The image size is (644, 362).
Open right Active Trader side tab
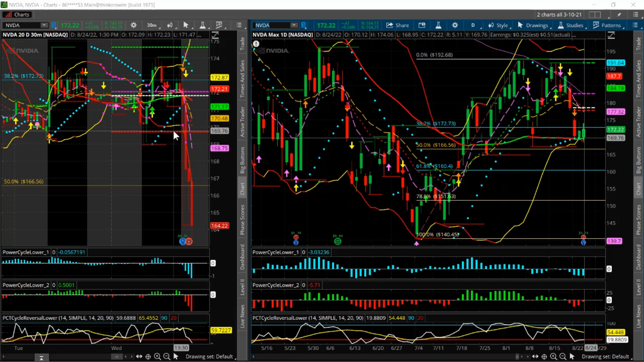pos(638,122)
